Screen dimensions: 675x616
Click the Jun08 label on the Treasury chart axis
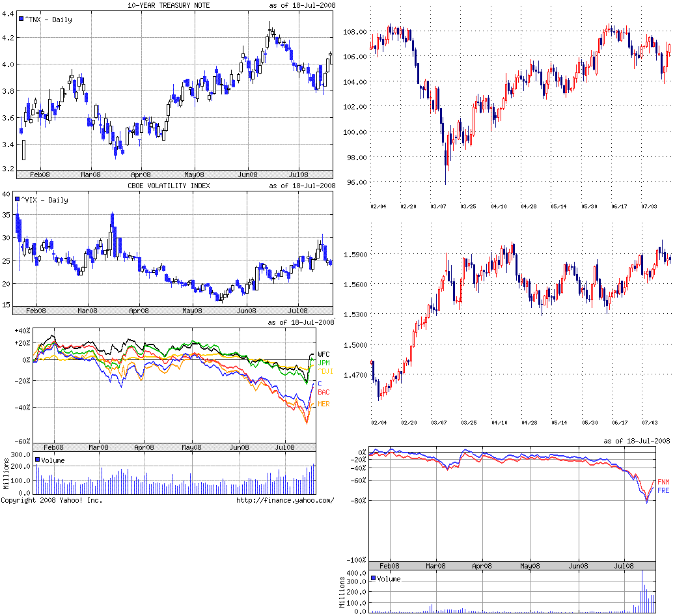tap(247, 175)
